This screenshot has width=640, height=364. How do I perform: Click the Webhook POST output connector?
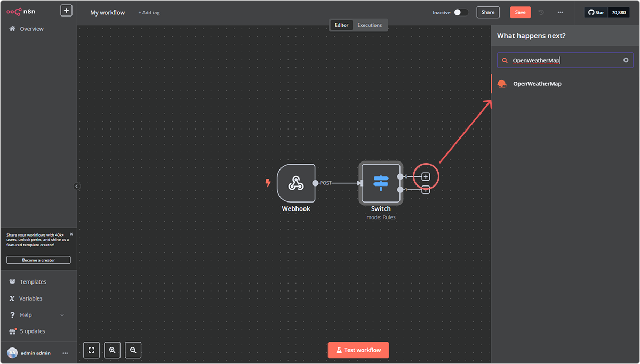pos(315,183)
